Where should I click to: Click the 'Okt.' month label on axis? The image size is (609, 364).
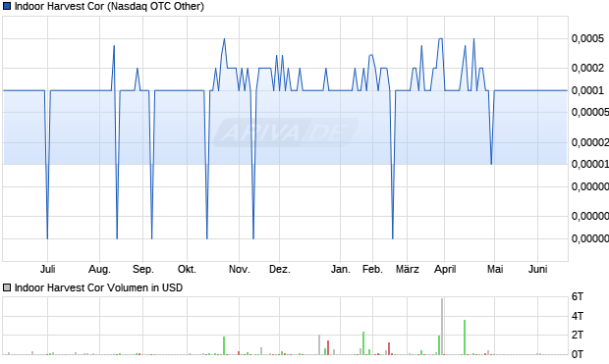click(187, 269)
